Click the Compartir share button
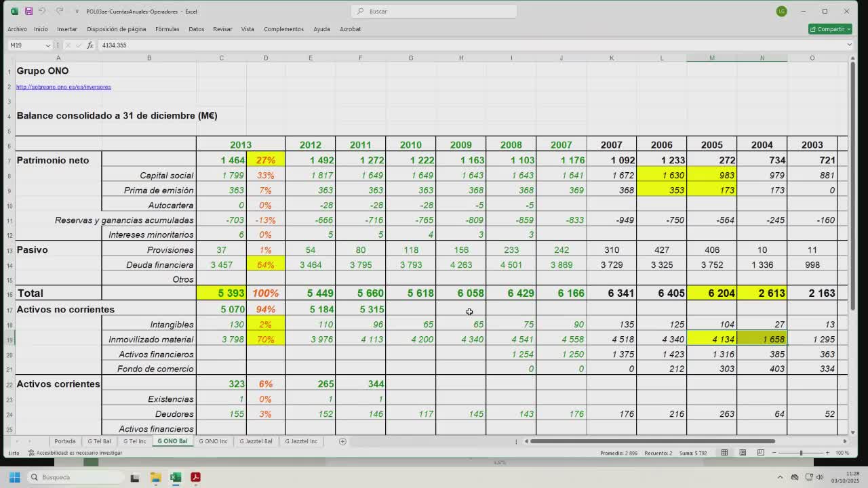868x488 pixels. 830,29
